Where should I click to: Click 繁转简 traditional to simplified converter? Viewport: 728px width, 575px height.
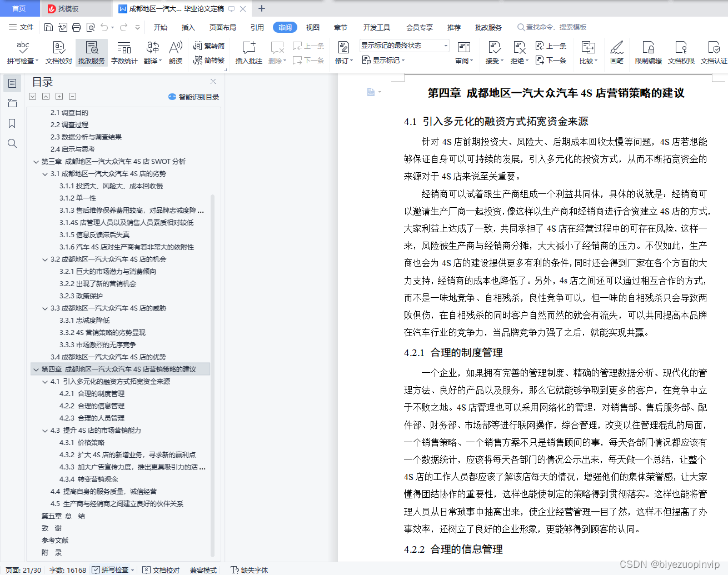click(x=209, y=46)
